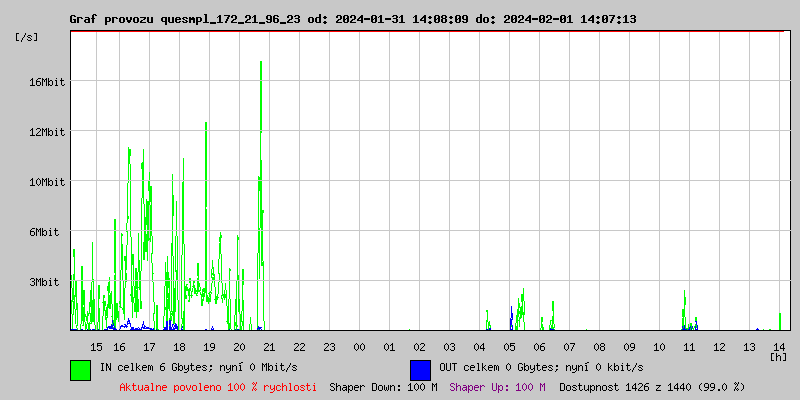This screenshot has height=400, width=800.
Task: Click the purple 'Shaper Up: 100 M' label
Action: 497,386
